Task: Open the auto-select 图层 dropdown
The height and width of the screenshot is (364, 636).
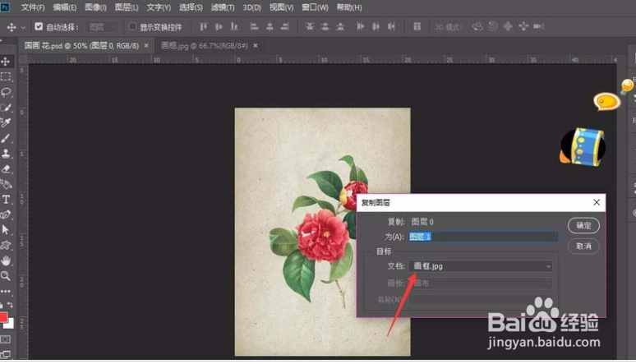Action: tap(101, 27)
